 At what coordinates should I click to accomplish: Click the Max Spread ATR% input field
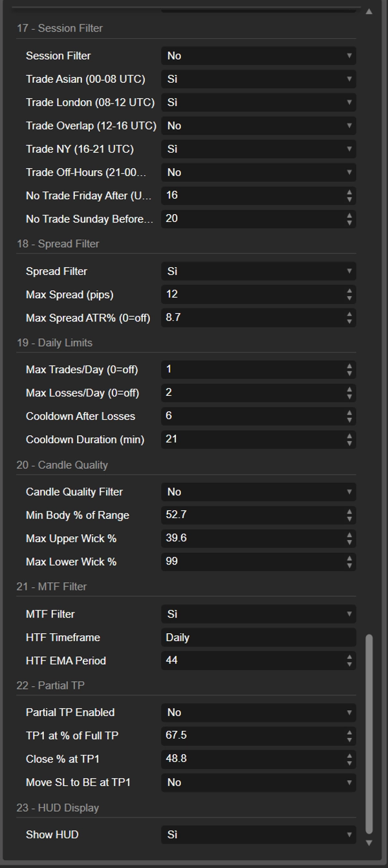(252, 318)
